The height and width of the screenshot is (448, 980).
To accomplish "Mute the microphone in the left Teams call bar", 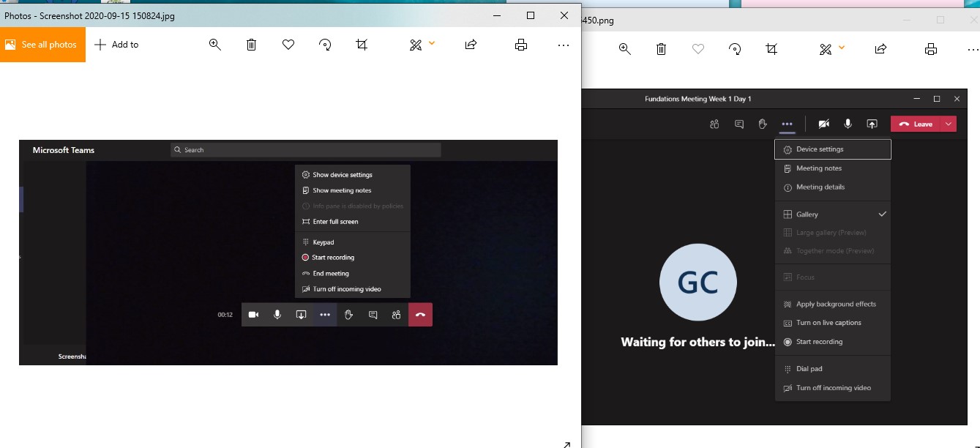I will point(277,315).
